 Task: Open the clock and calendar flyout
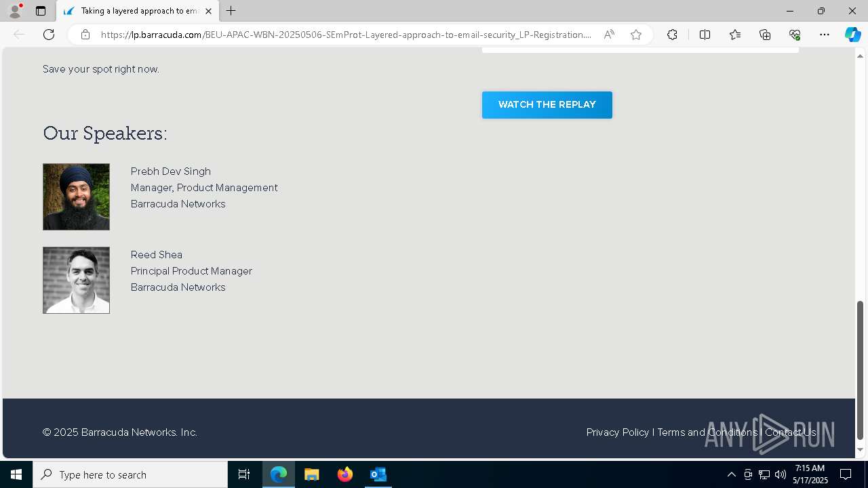810,474
